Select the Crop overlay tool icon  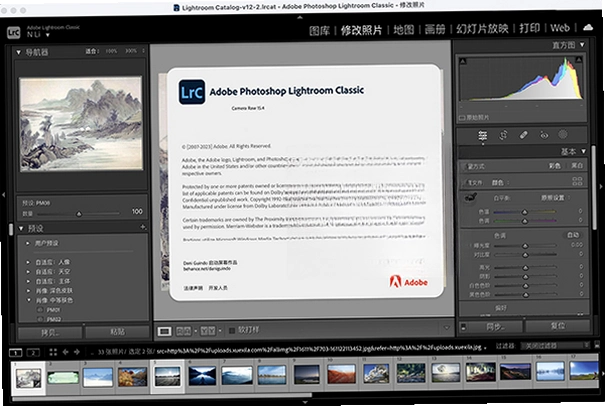pos(503,135)
